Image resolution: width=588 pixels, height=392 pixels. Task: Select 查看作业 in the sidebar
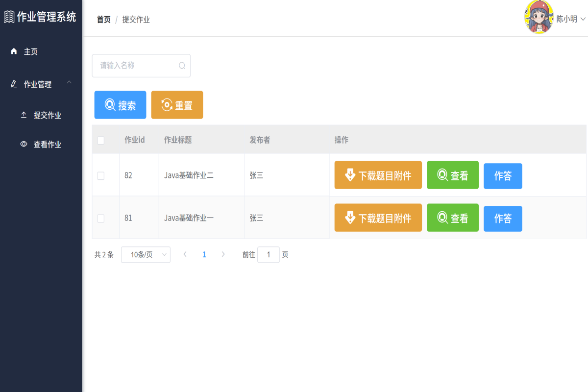tap(48, 144)
